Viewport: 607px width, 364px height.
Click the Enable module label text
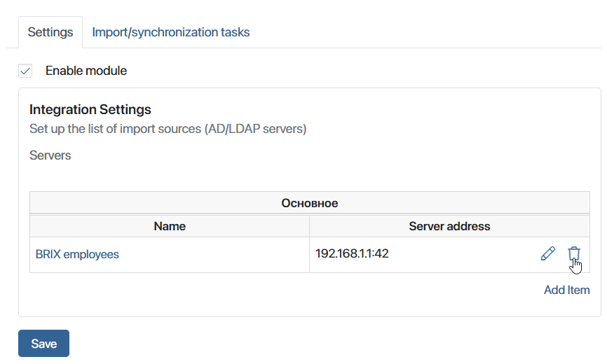pos(86,71)
